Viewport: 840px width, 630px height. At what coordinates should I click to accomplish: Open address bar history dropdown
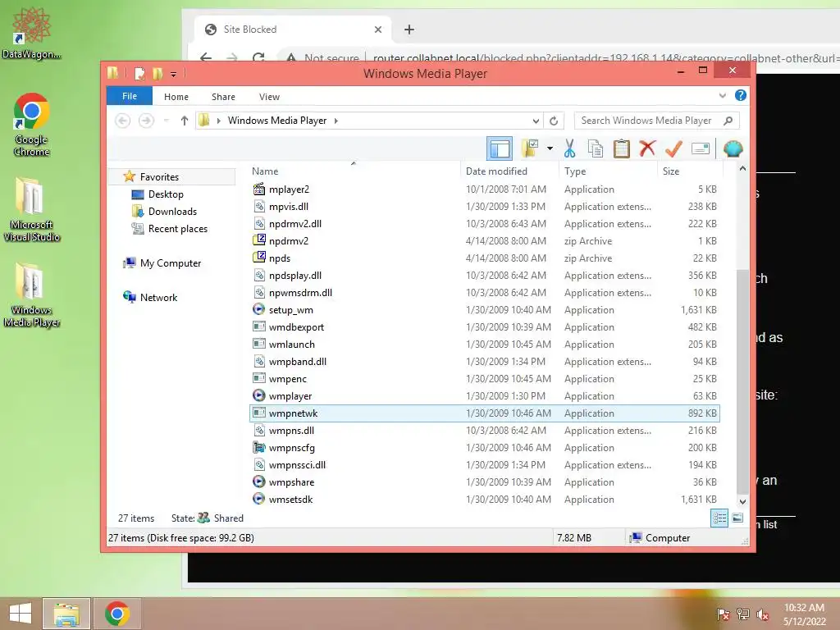coord(536,121)
